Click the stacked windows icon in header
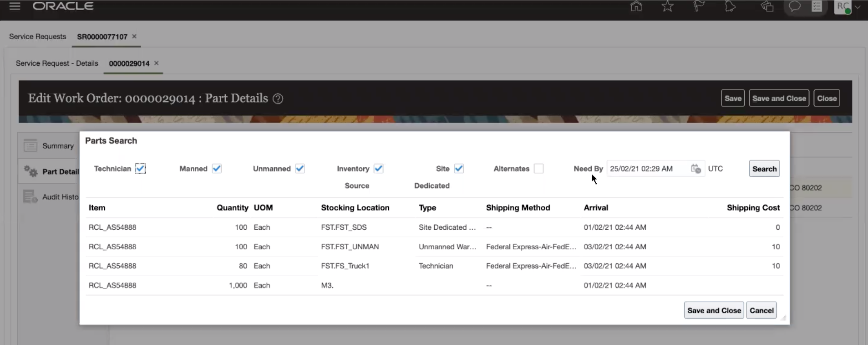 pyautogui.click(x=767, y=6)
